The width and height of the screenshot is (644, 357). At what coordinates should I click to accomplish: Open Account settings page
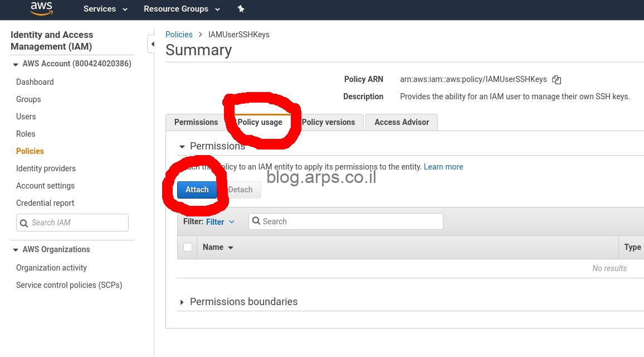[x=45, y=186]
